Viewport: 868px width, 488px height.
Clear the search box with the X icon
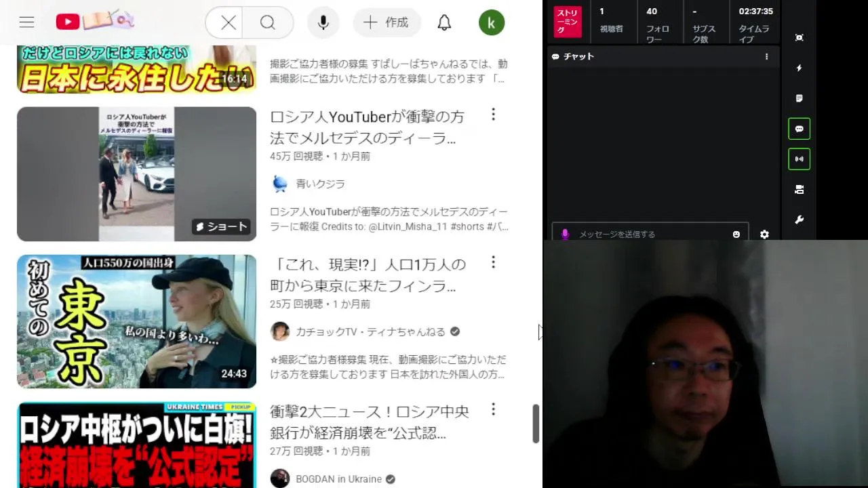229,23
